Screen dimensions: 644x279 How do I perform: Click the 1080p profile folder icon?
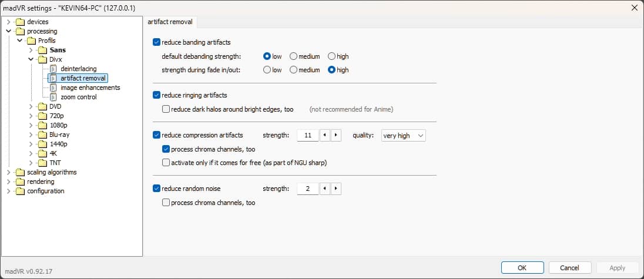[42, 125]
